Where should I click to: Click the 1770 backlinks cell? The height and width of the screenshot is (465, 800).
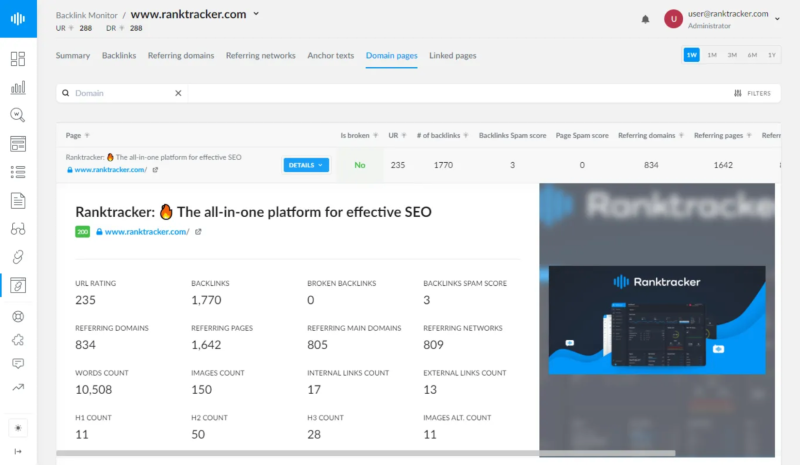tap(443, 165)
